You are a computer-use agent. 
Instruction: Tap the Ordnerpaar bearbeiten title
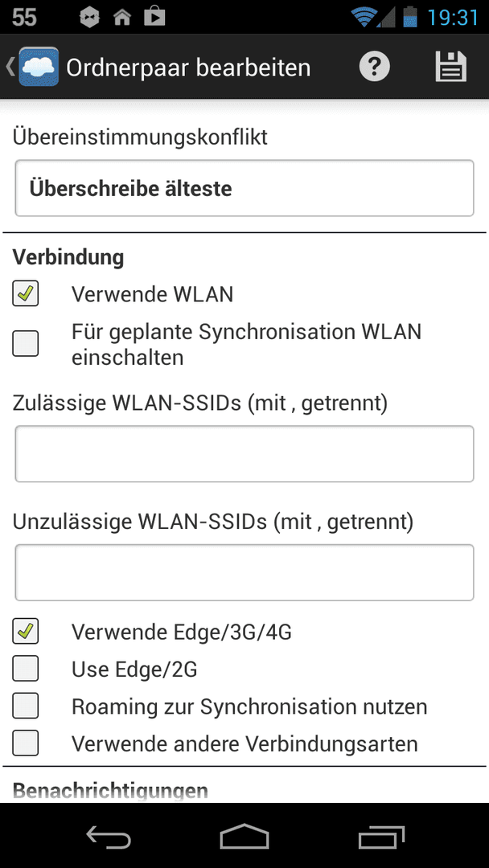click(x=188, y=68)
